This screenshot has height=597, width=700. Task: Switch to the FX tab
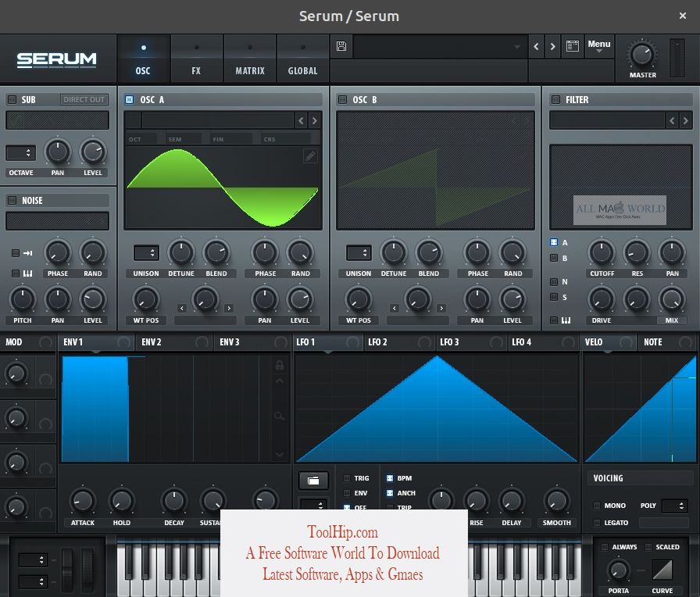coord(196,59)
